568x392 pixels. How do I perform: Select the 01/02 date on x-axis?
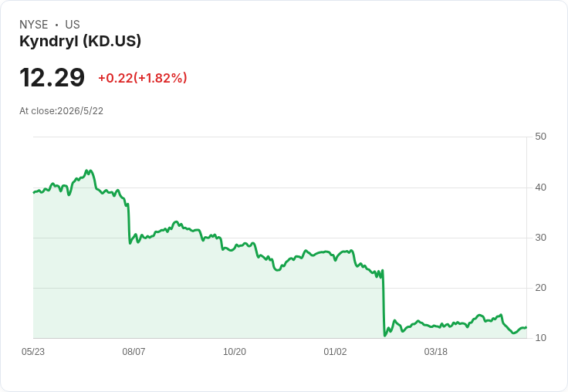pyautogui.click(x=335, y=352)
